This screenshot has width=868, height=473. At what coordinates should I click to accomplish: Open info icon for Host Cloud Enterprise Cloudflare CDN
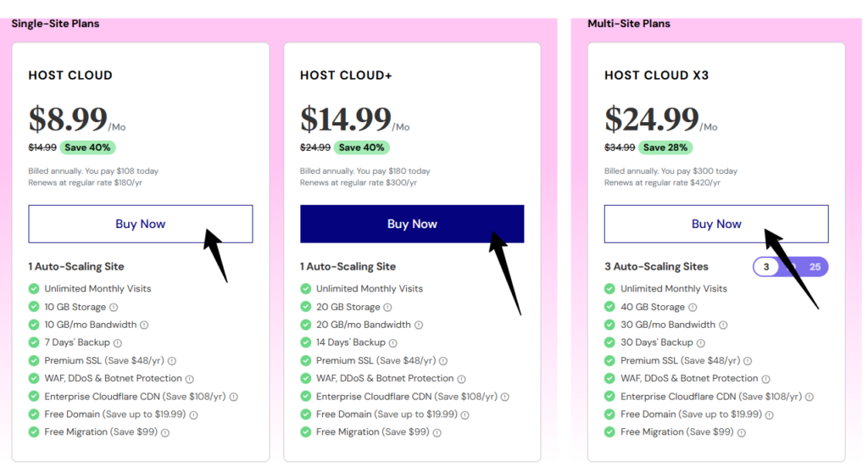click(x=234, y=397)
